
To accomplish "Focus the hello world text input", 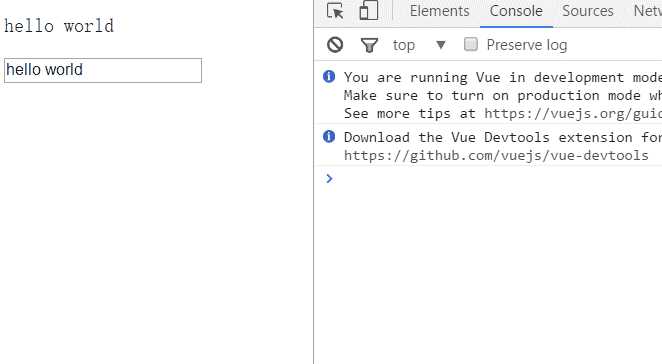I will [103, 71].
